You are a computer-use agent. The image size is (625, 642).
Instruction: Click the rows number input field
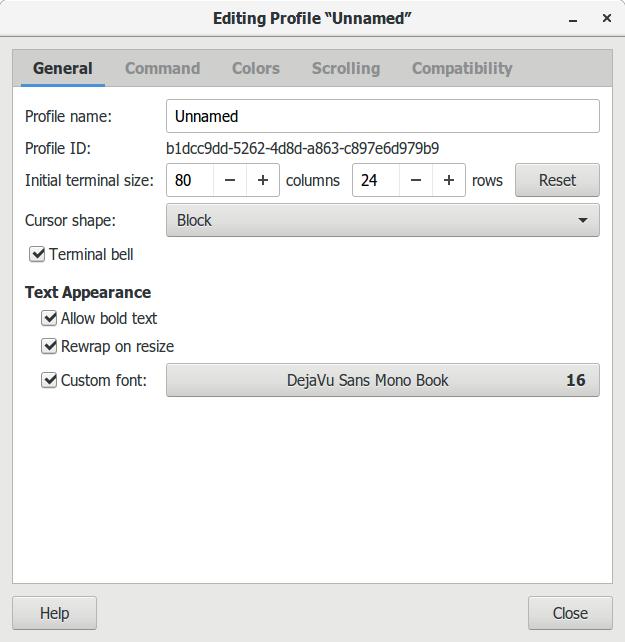(x=376, y=180)
